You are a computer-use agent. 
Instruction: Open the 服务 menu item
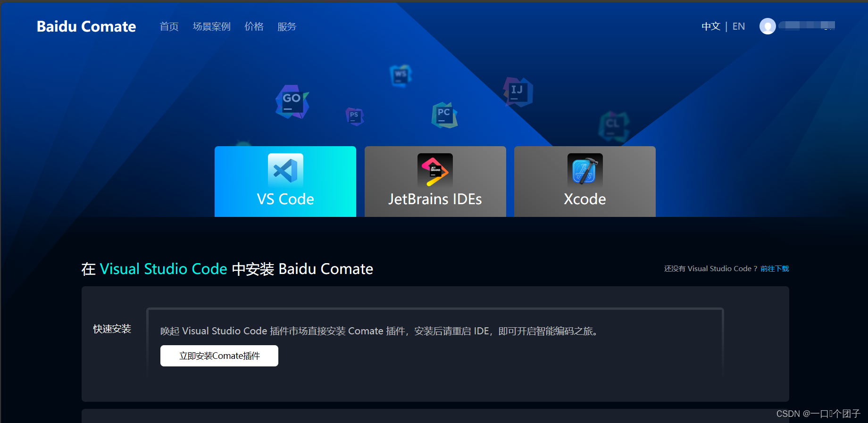(x=287, y=26)
